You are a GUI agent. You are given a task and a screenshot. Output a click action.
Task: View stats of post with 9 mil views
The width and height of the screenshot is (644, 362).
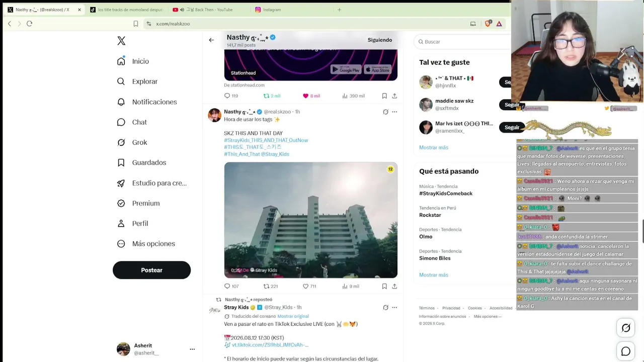point(351,287)
